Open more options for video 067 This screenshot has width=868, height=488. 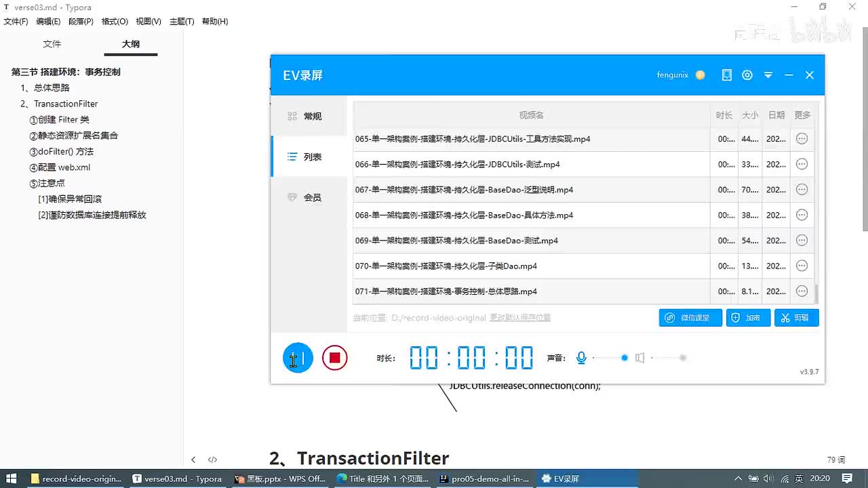802,190
